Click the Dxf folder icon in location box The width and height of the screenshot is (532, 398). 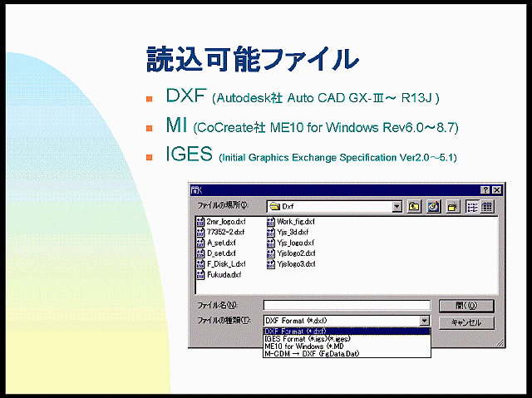pos(274,206)
